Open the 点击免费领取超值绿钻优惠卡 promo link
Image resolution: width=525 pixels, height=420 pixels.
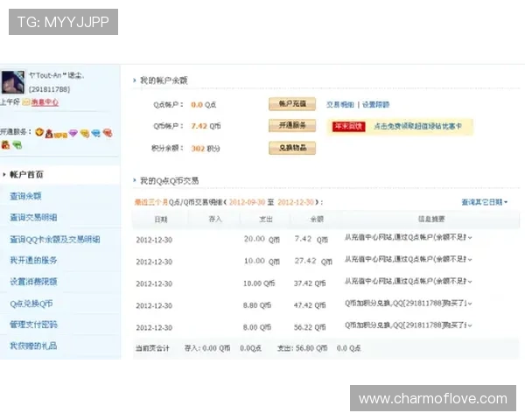(x=418, y=126)
